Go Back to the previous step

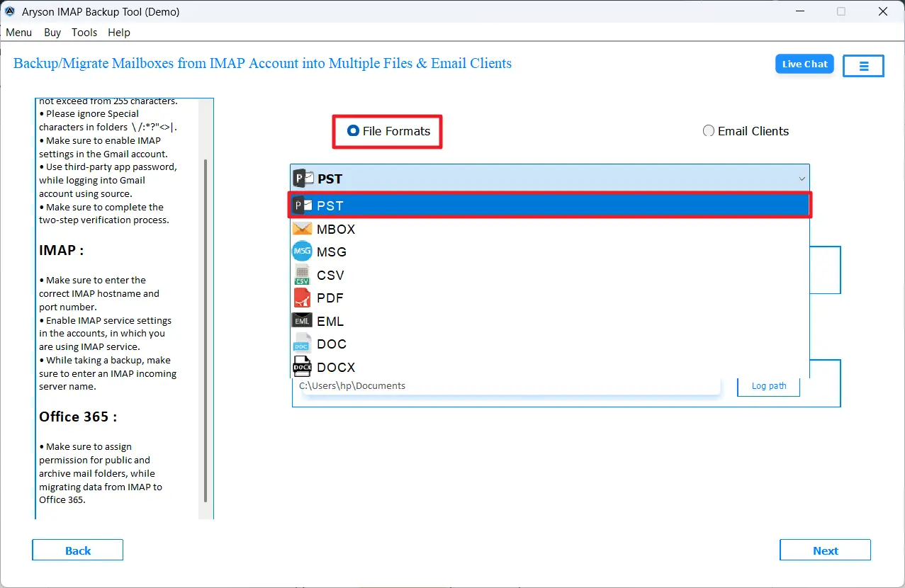(x=77, y=550)
